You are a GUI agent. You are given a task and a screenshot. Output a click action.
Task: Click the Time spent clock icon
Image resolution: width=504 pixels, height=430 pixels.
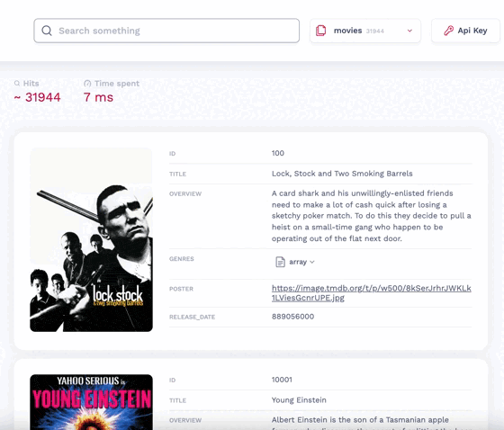pos(87,84)
